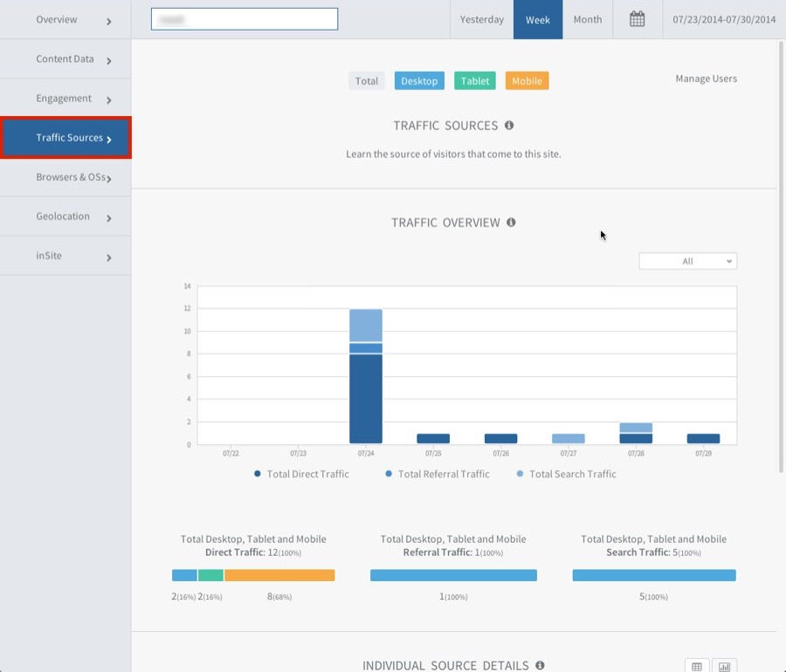Select the Yesterday time range
786x672 pixels.
tap(482, 19)
